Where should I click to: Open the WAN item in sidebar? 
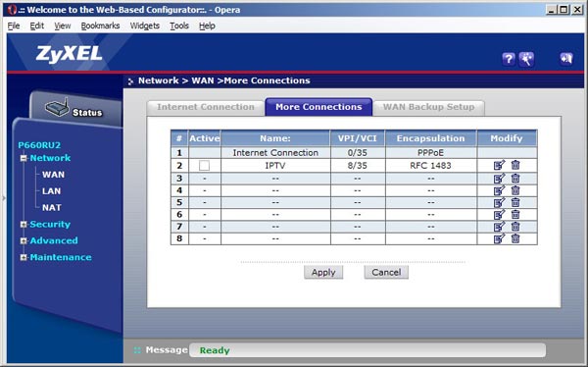point(53,175)
